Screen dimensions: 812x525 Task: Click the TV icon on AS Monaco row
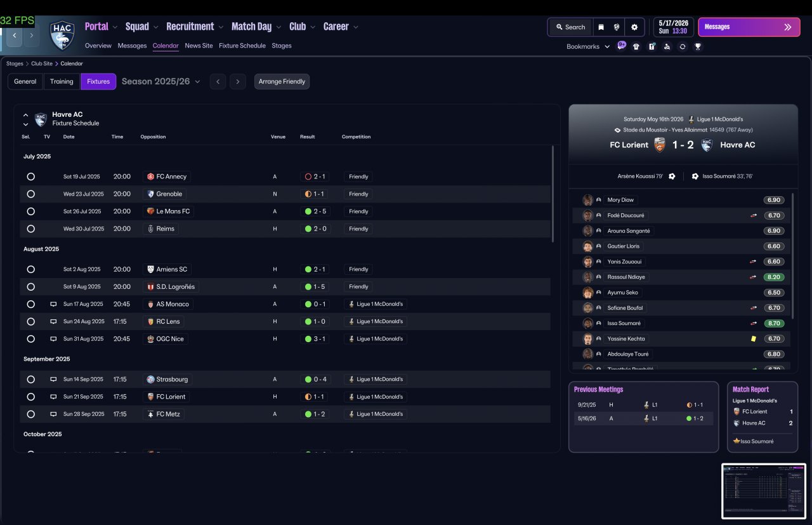pyautogui.click(x=53, y=304)
